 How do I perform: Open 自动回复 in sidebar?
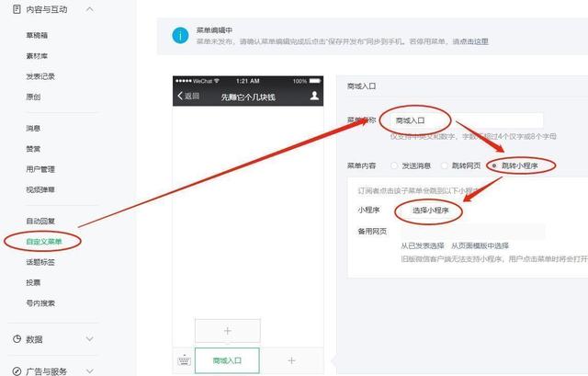tap(40, 221)
